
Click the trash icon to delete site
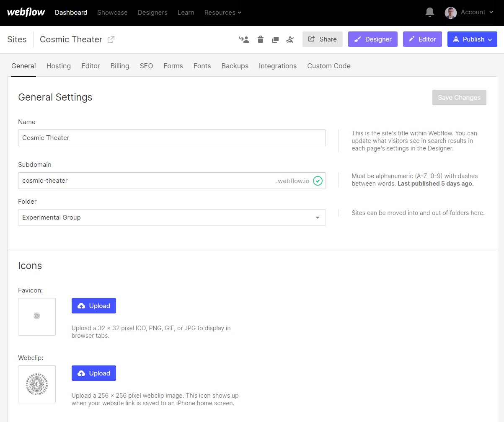coord(261,39)
